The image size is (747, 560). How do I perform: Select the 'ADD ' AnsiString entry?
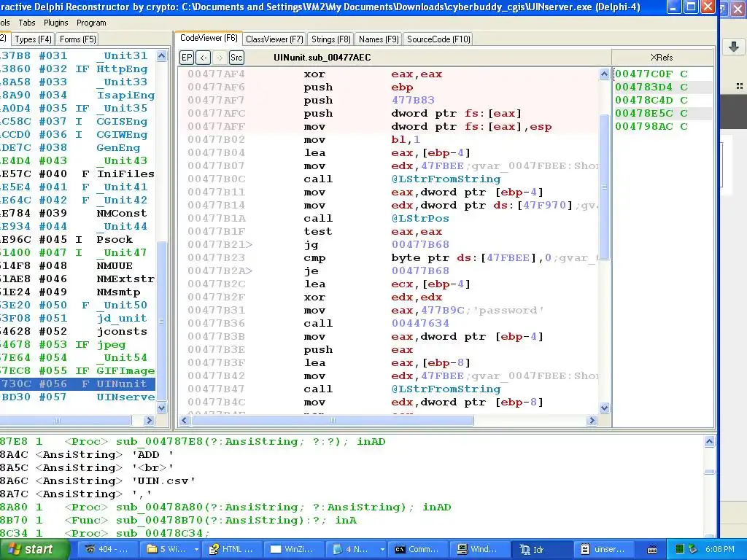352,455
